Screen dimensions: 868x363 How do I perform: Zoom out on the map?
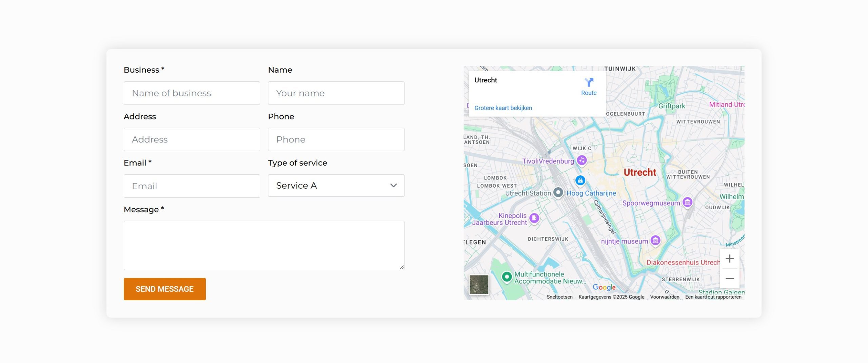tap(729, 279)
